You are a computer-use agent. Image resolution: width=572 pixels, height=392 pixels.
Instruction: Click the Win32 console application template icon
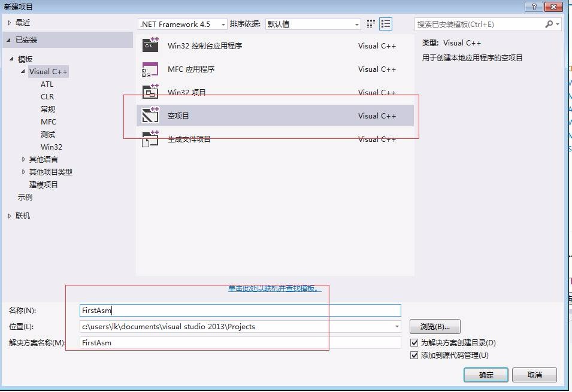point(150,45)
